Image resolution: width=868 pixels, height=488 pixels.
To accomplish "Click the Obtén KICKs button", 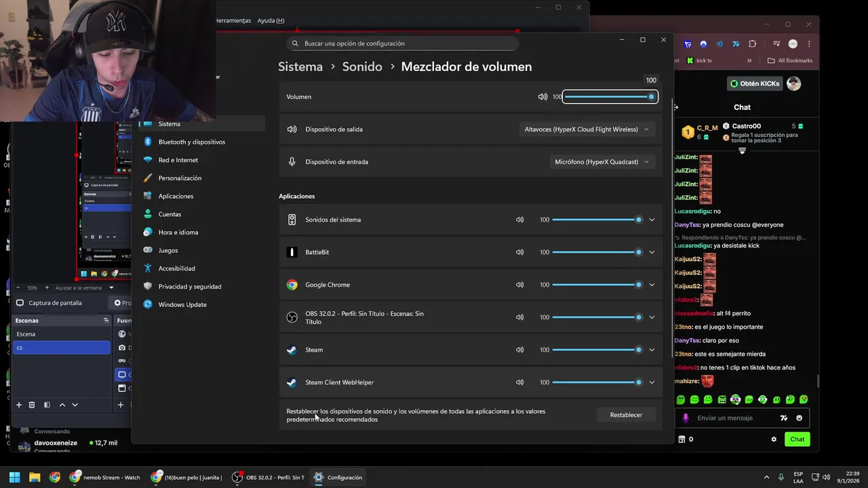I will [755, 83].
